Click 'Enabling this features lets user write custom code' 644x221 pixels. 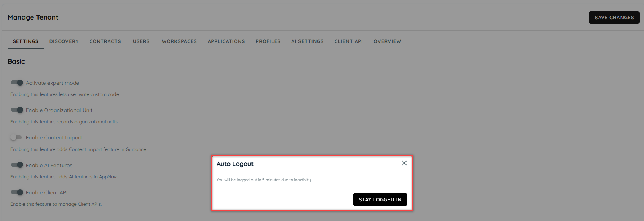pos(65,94)
